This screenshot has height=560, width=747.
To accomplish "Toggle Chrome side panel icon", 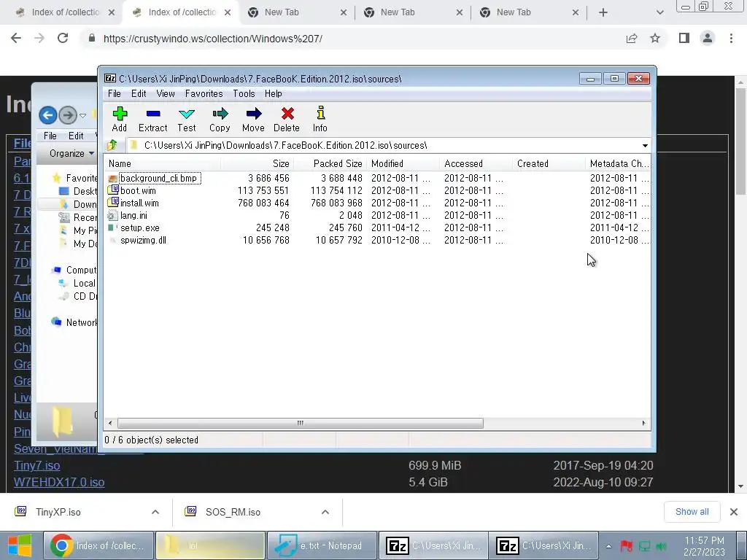I will tap(684, 38).
